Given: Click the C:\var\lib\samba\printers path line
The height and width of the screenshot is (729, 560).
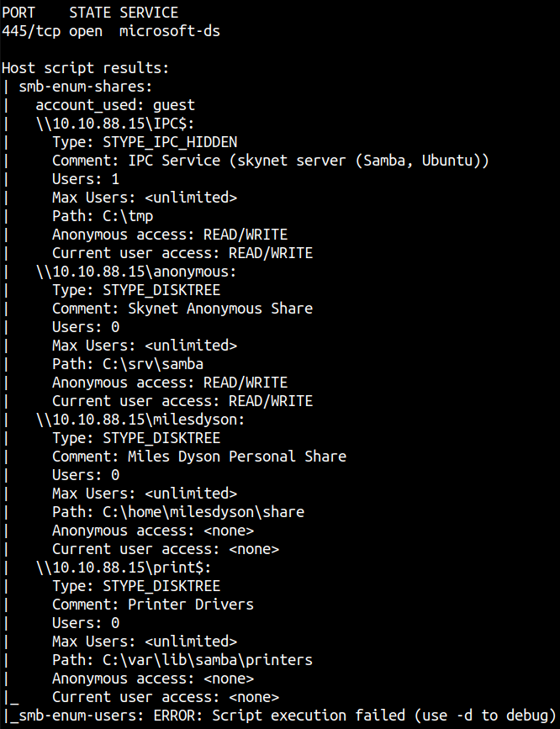Looking at the screenshot, I should (x=182, y=660).
